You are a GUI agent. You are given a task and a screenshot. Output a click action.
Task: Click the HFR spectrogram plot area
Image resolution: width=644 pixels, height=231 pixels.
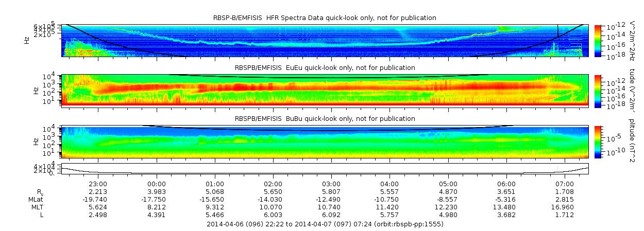tap(325, 40)
